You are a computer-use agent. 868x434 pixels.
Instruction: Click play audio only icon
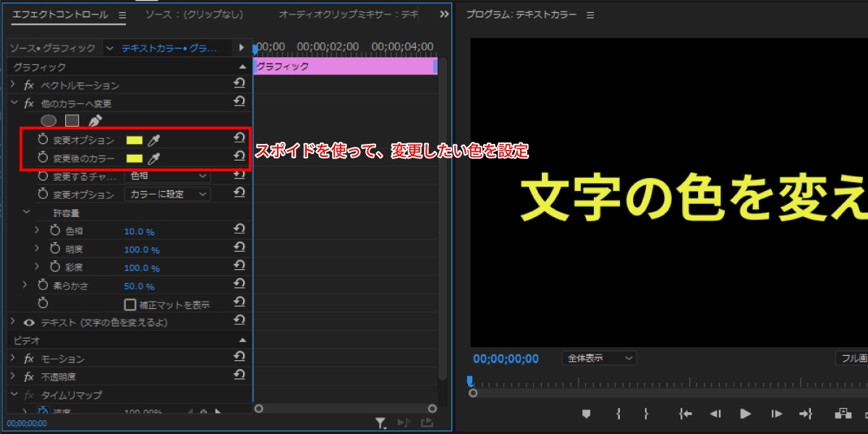(x=404, y=423)
